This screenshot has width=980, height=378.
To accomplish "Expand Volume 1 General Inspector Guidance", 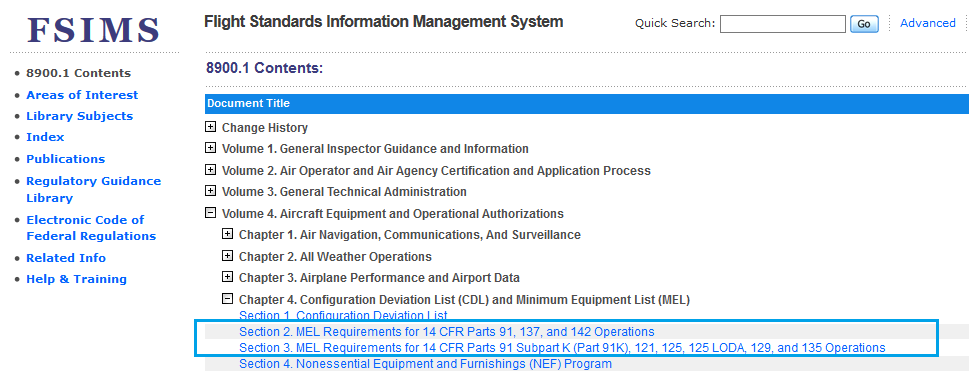I will [211, 149].
